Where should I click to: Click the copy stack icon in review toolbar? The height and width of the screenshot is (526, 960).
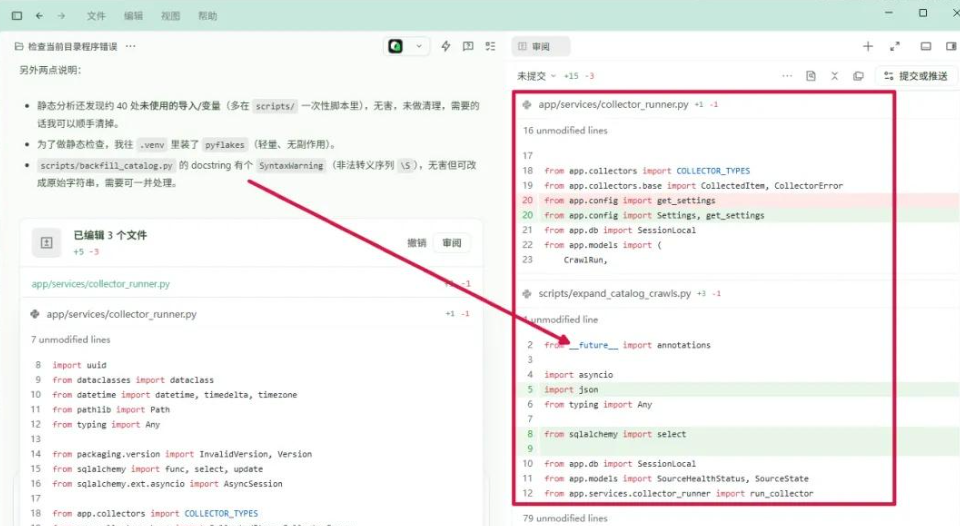pos(858,76)
